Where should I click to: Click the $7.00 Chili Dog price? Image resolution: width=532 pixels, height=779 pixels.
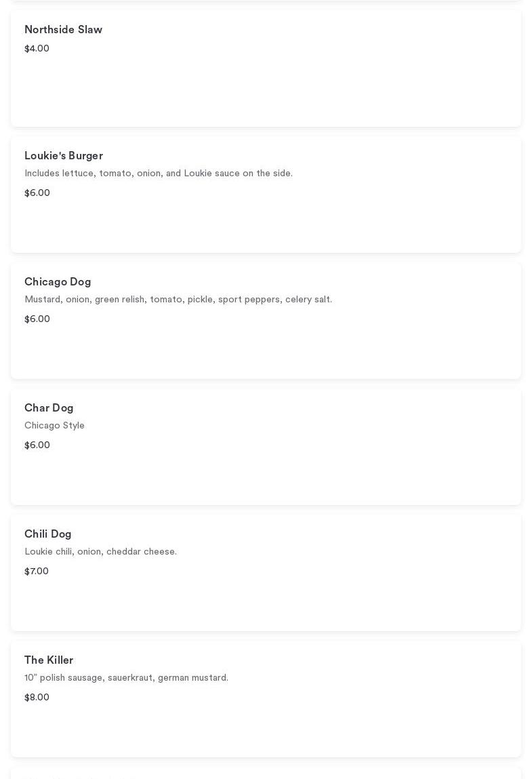click(37, 572)
